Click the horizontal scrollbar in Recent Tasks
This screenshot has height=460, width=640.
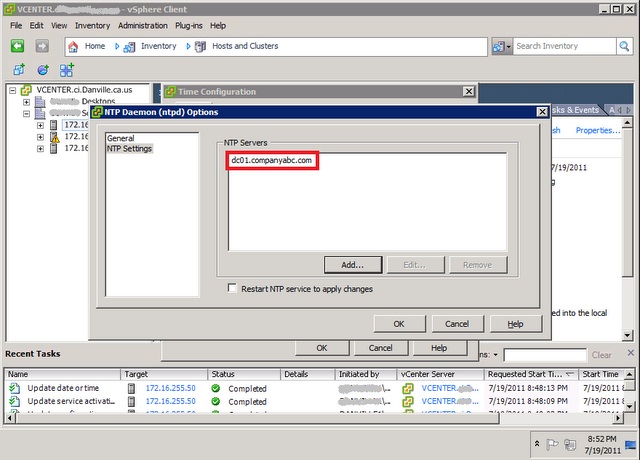(257, 418)
